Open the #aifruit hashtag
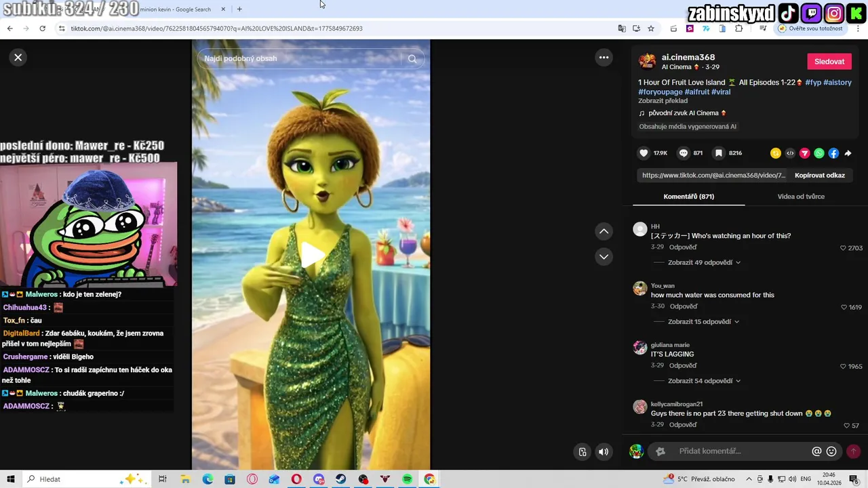Screen dimensions: 868x488 point(697,91)
